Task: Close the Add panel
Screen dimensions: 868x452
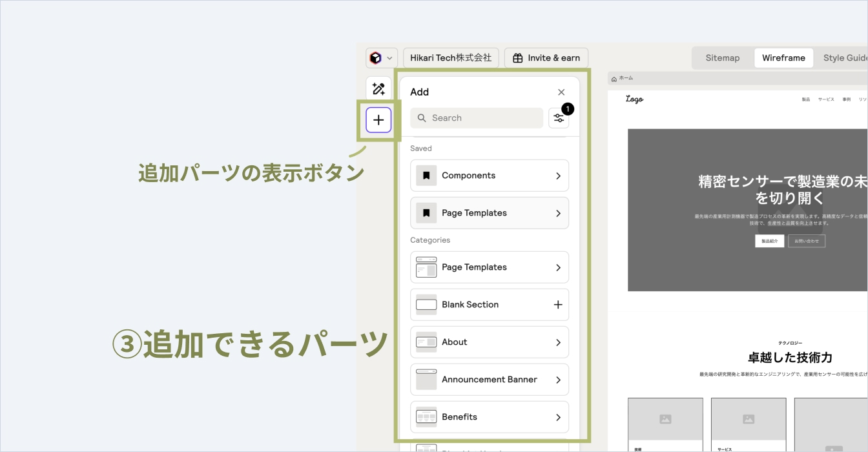Action: 561,92
